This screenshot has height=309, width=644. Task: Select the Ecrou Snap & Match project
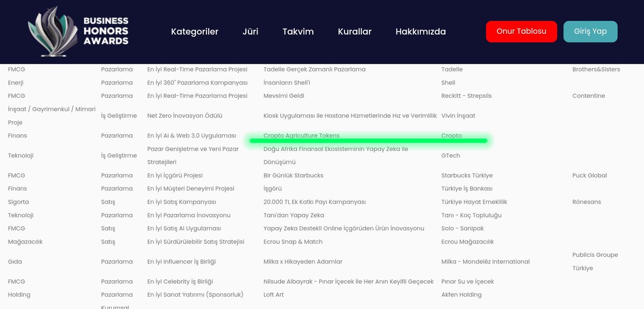[x=293, y=242]
